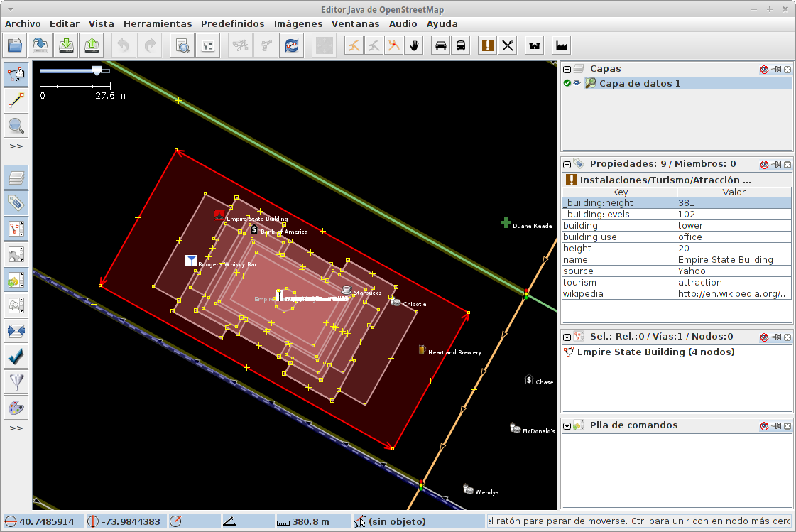Click the restaurant fork-and-knife preset icon
The width and height of the screenshot is (796, 532).
coord(508,45)
